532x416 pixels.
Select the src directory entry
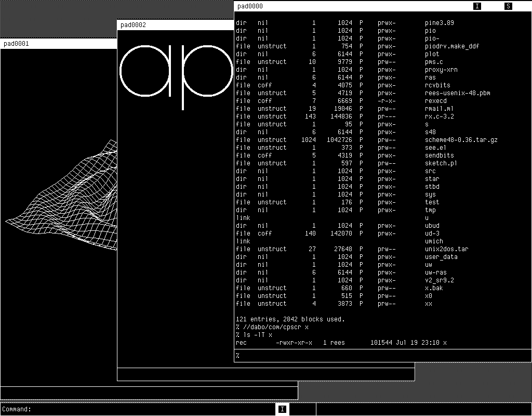(x=430, y=171)
